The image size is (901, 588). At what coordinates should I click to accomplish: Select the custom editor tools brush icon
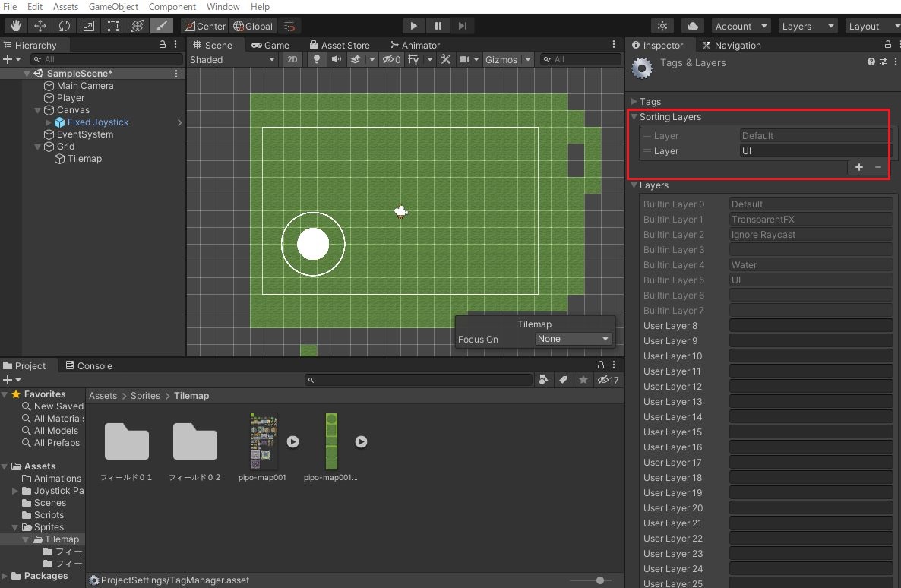pyautogui.click(x=162, y=26)
